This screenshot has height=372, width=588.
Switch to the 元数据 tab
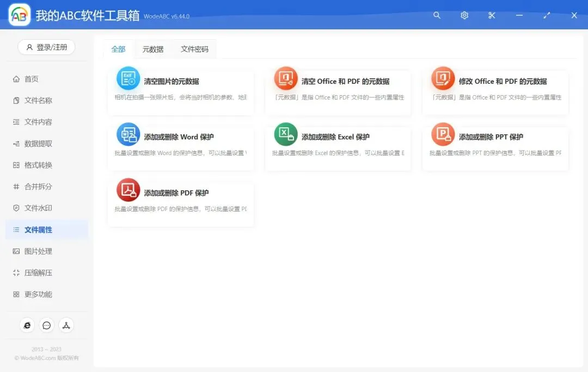(153, 49)
